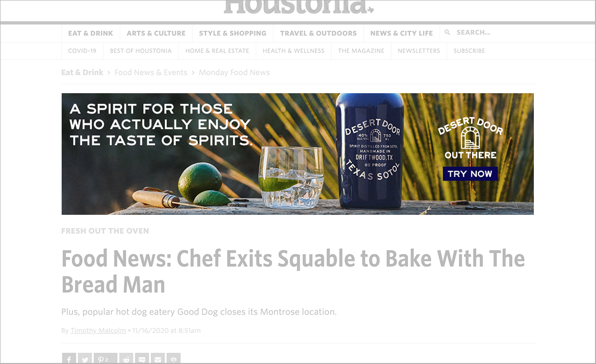The width and height of the screenshot is (596, 364).
Task: Share article via SMS icon
Action: 142,358
